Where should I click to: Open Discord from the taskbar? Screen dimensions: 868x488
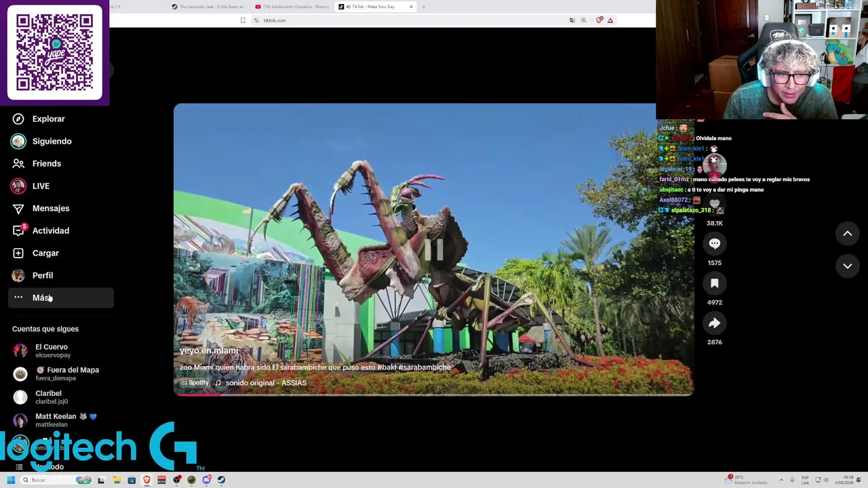click(x=206, y=480)
